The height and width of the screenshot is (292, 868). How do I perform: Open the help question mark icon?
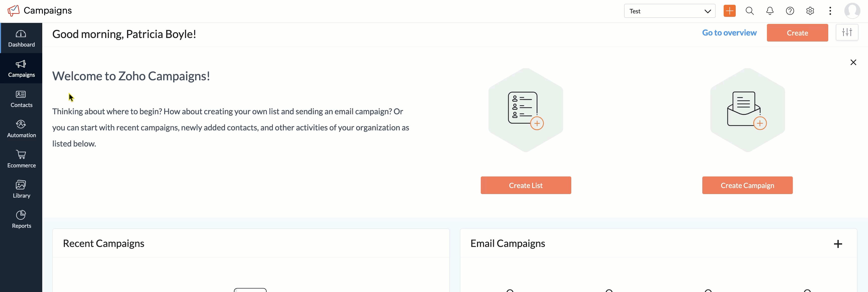[x=790, y=11]
